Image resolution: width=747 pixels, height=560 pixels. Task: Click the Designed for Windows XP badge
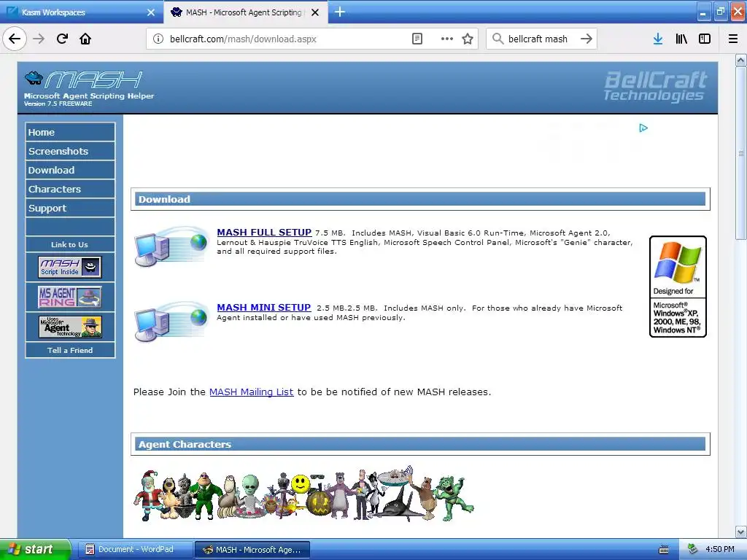coord(678,287)
